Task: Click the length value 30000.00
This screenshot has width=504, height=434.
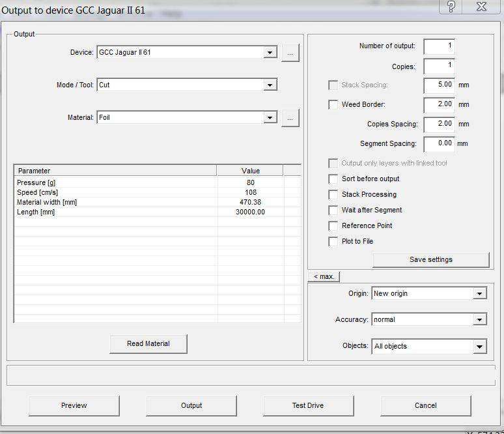Action: (x=251, y=212)
